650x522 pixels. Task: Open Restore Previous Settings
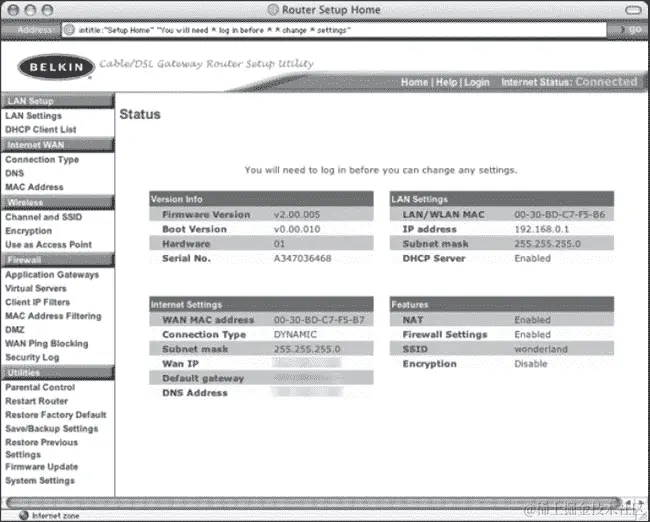(x=41, y=448)
